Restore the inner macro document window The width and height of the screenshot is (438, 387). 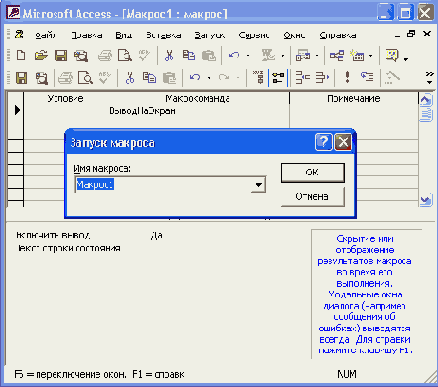[411, 34]
